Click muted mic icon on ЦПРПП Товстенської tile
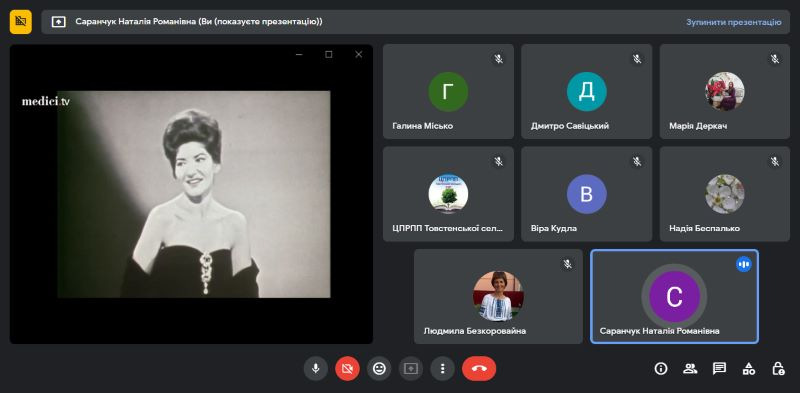 (498, 162)
